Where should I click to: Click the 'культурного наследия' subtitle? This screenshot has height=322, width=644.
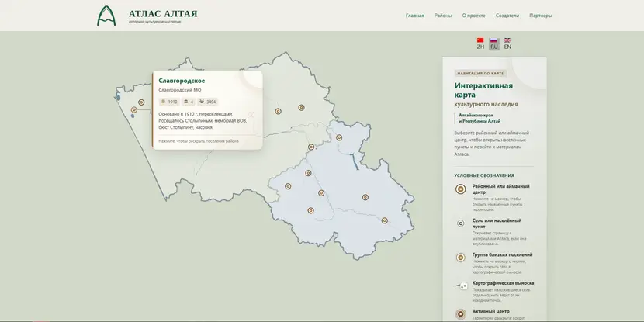click(x=486, y=104)
